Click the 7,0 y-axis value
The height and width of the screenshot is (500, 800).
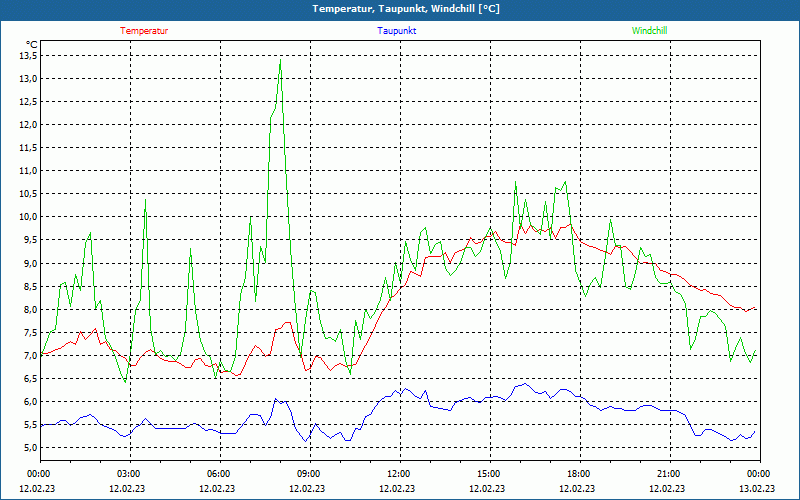tap(30, 355)
